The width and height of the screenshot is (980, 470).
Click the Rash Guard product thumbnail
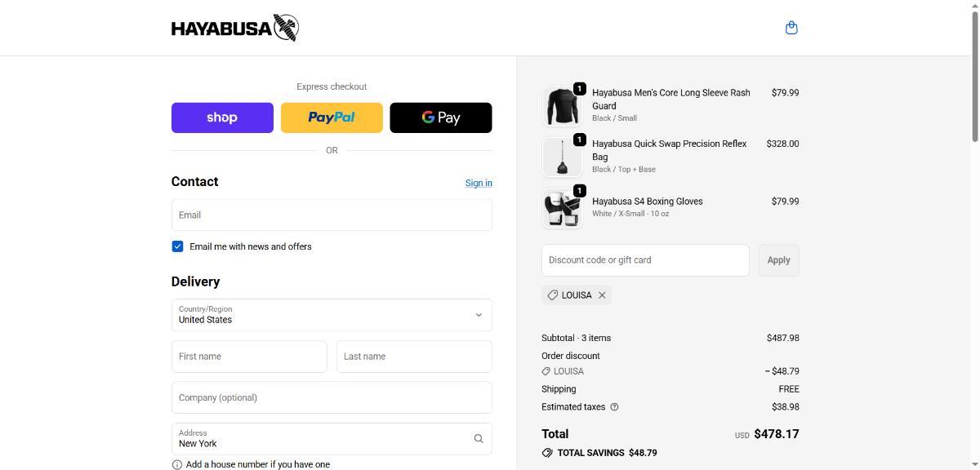[x=562, y=106]
